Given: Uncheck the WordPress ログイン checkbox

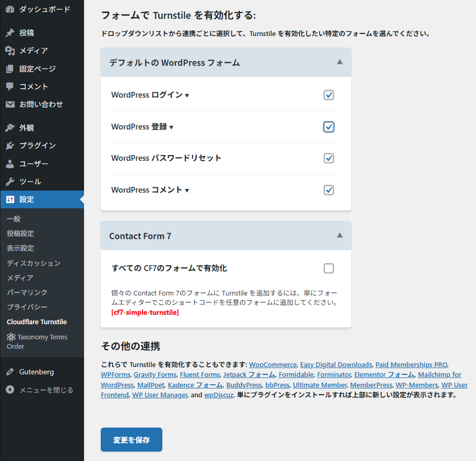Looking at the screenshot, I should (x=328, y=95).
